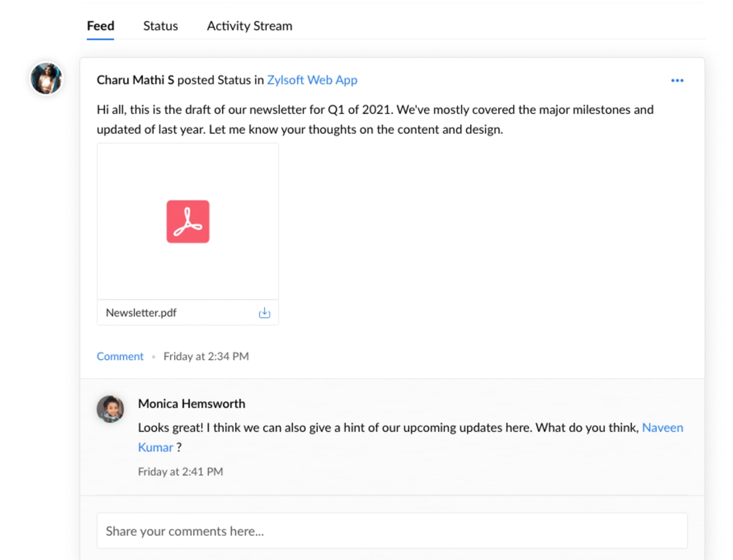The width and height of the screenshot is (733, 560).
Task: Click the Newsletter.pdf file name
Action: point(141,313)
